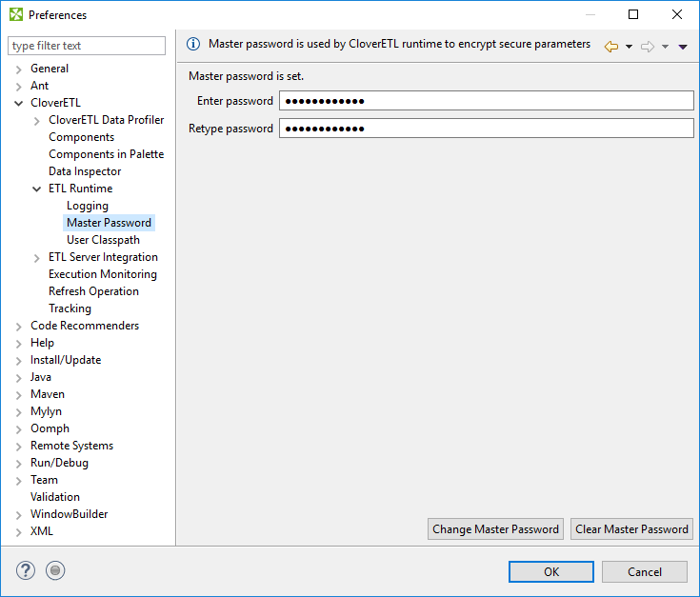
Task: Expand the General preferences category
Action: 19,69
